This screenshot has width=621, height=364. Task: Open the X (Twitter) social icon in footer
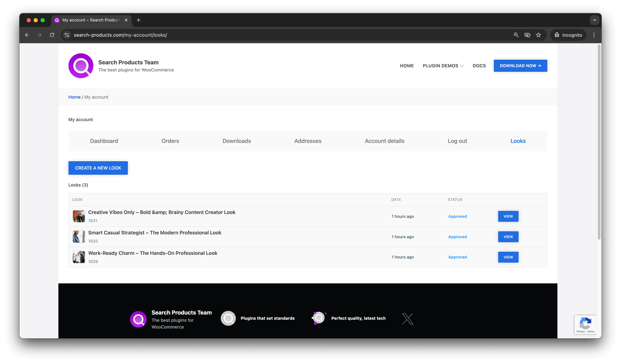point(408,318)
